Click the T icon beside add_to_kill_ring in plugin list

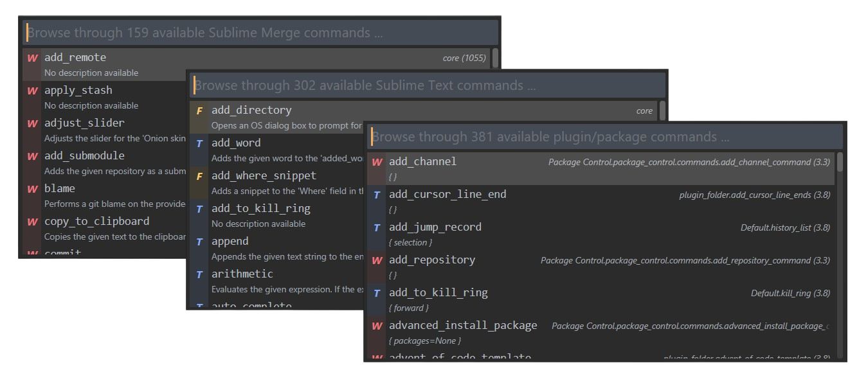pyautogui.click(x=377, y=293)
